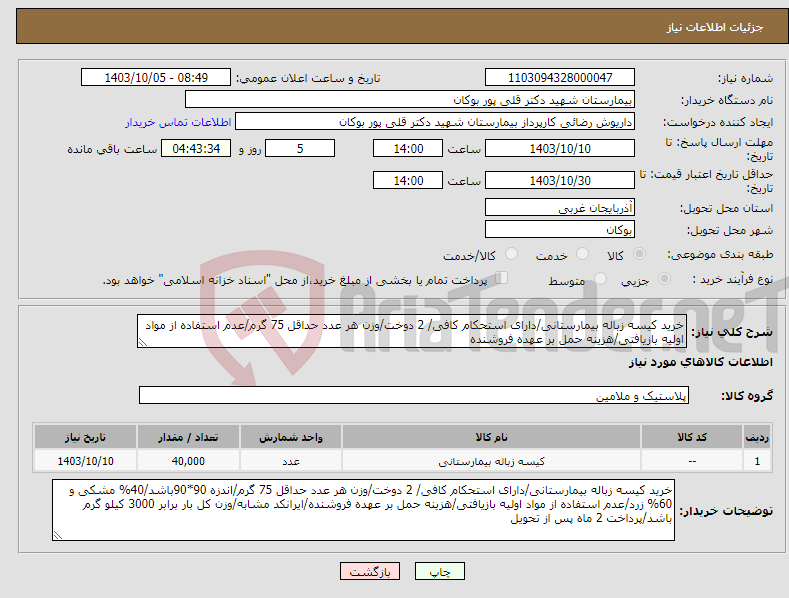Click the توضیحات خریدار notes textarea
Screen dimensions: 789x598
pos(363,510)
